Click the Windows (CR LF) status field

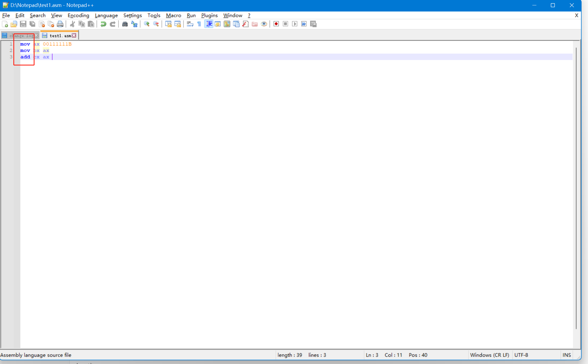coord(489,355)
